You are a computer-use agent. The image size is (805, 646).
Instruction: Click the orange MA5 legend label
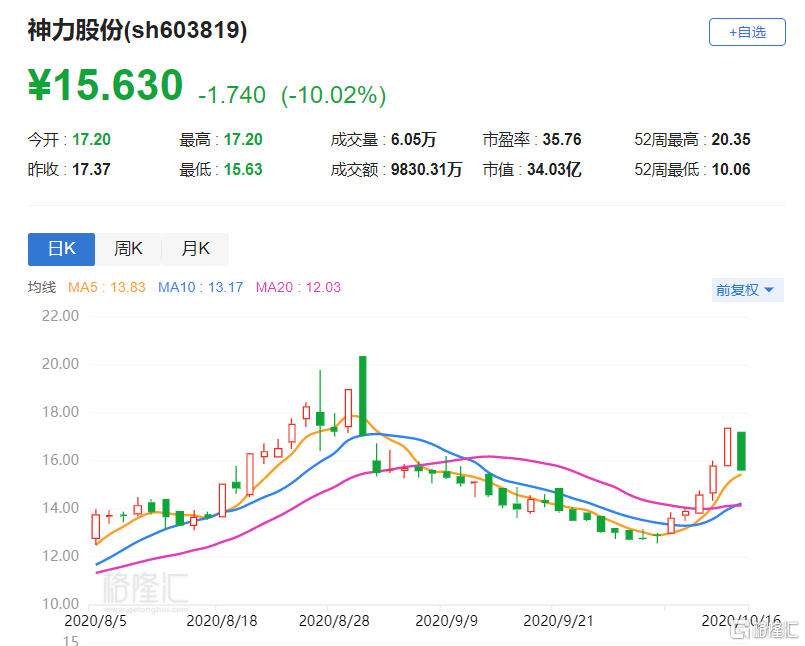(106, 288)
